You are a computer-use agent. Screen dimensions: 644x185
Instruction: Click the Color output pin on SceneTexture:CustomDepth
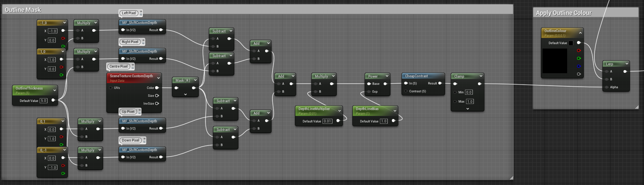(157, 88)
